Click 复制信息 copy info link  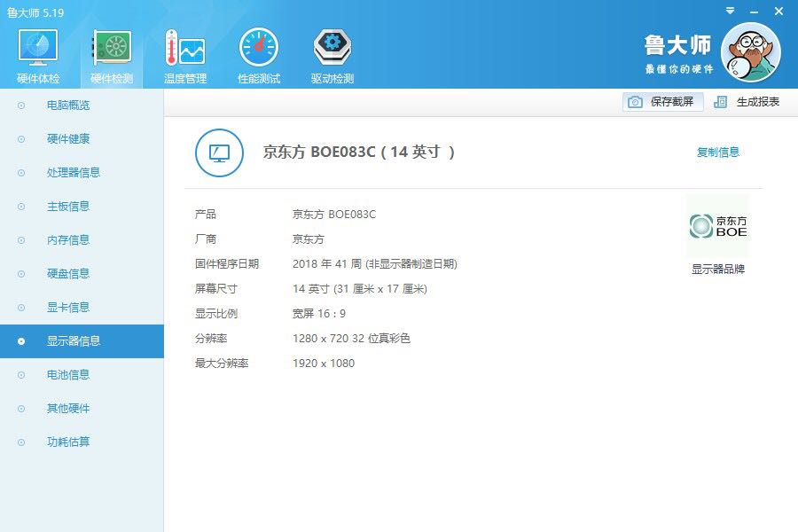pos(717,152)
